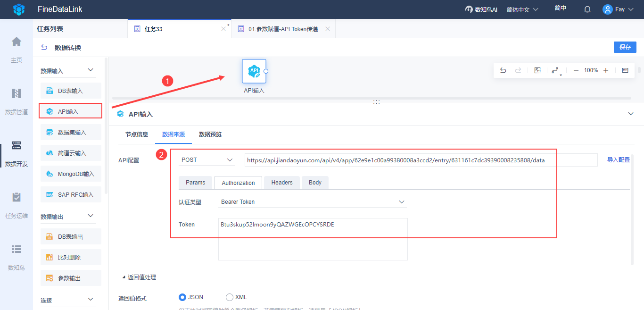Click the zoom in plus icon
The width and height of the screenshot is (644, 310).
pyautogui.click(x=606, y=70)
